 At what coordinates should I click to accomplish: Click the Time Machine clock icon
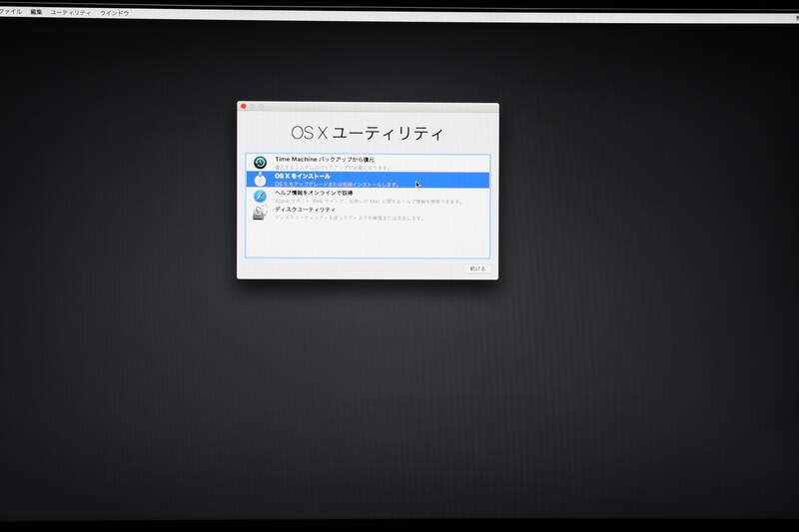[260, 163]
